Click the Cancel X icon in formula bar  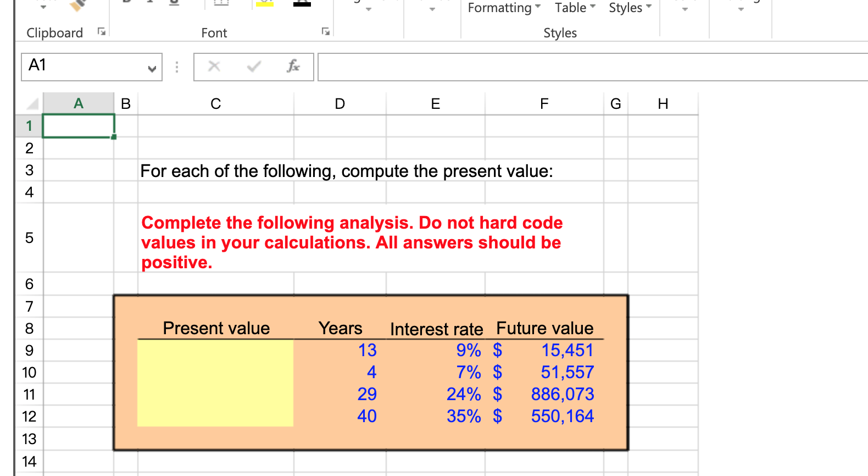tap(214, 67)
